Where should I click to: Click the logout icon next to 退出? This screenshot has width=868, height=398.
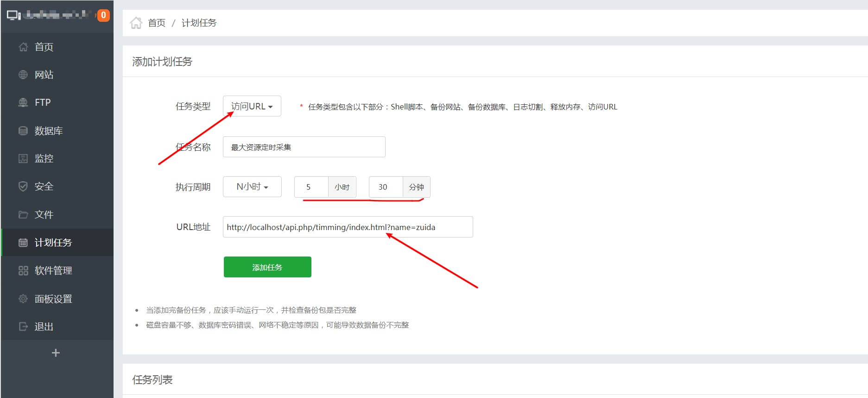(x=23, y=327)
